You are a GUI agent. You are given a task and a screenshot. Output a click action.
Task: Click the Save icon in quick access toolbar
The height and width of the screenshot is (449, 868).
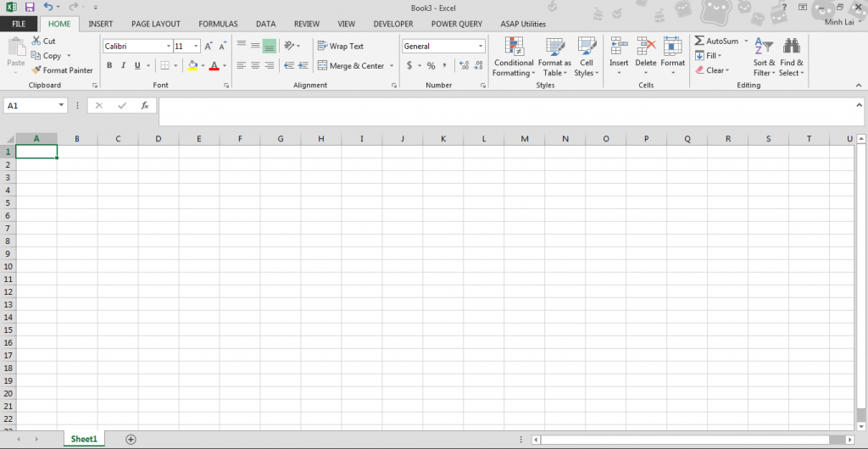click(29, 7)
